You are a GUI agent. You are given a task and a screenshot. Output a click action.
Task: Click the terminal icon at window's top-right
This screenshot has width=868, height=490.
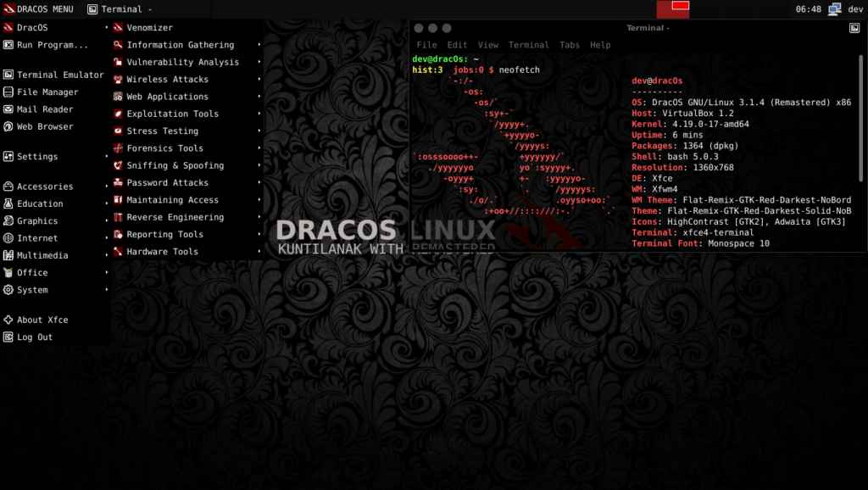point(854,28)
